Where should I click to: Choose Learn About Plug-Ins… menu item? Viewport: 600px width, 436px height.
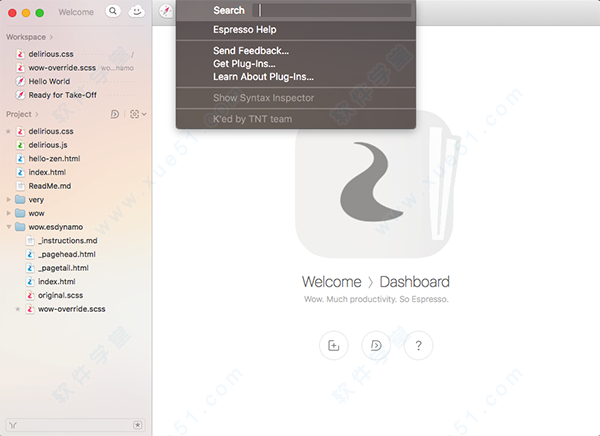point(296,77)
